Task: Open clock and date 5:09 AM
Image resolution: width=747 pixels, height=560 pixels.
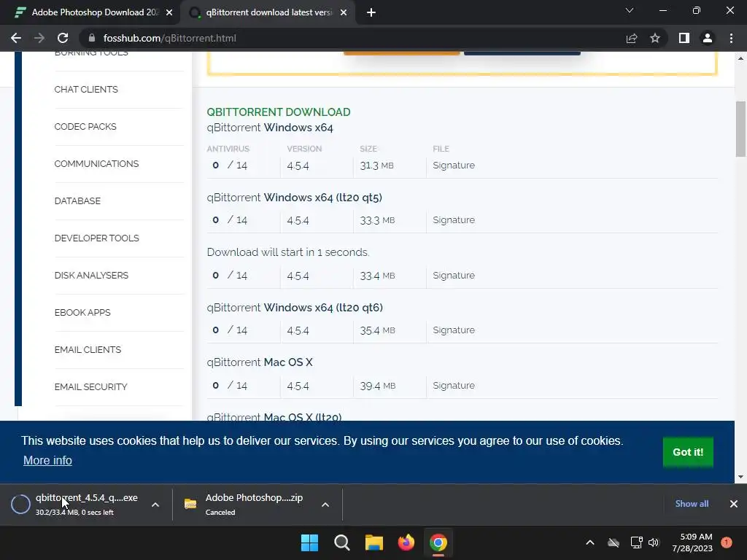Action: click(x=692, y=542)
